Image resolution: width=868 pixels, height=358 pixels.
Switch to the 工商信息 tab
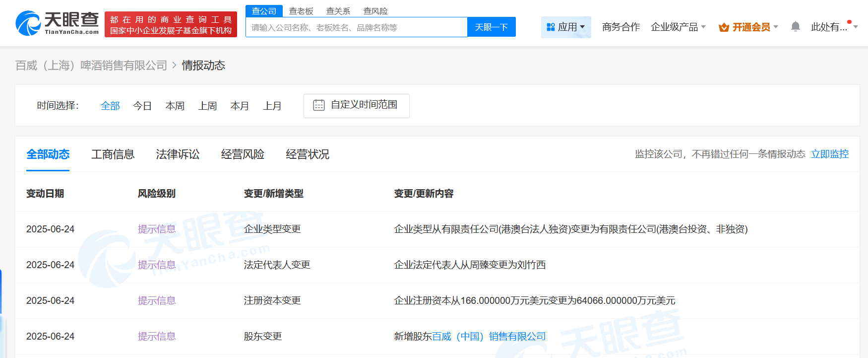[x=113, y=154]
